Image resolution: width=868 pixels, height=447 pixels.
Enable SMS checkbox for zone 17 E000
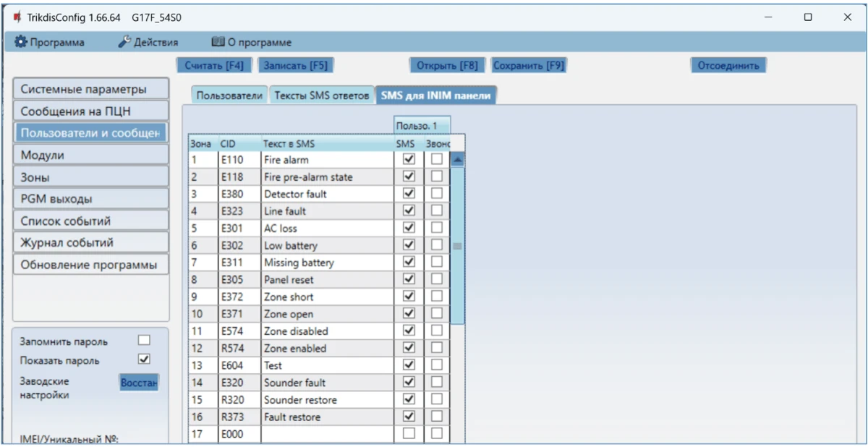click(x=409, y=433)
